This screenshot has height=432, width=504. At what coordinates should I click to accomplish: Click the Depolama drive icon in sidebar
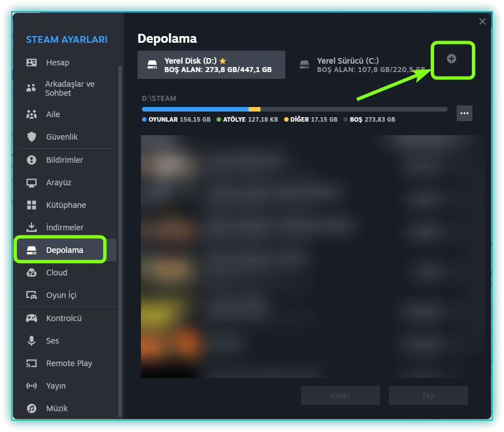click(32, 250)
